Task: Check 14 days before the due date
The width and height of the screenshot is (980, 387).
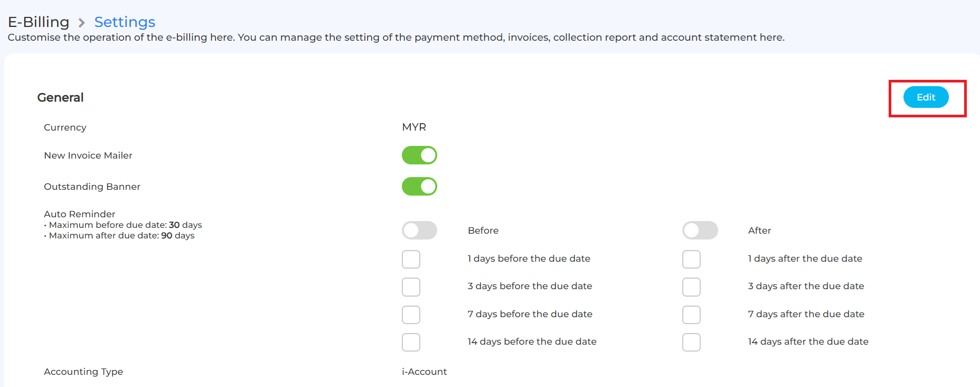Action: [x=411, y=342]
